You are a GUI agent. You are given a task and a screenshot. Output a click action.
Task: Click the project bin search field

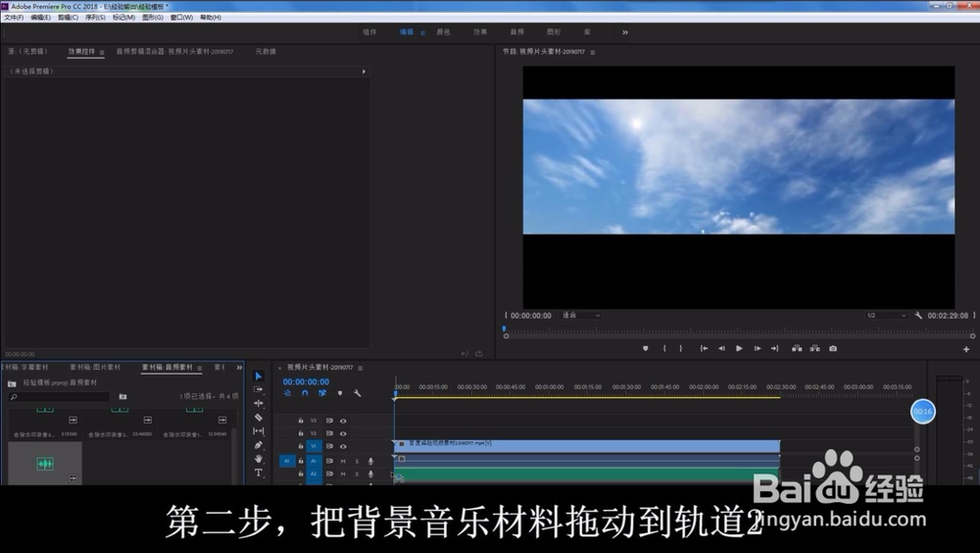click(60, 396)
